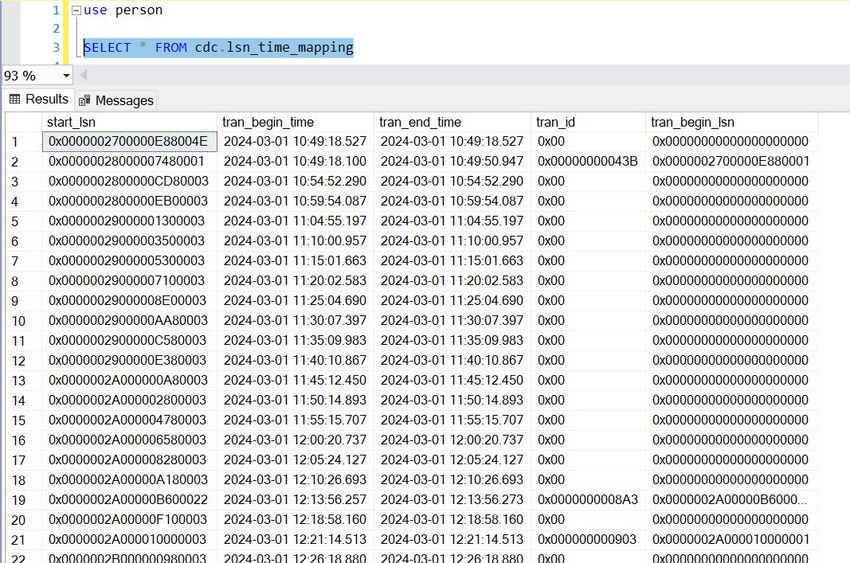Select start_lsn 0x0000002A00000B600022
Viewport: 850px width, 563px height.
pos(129,500)
